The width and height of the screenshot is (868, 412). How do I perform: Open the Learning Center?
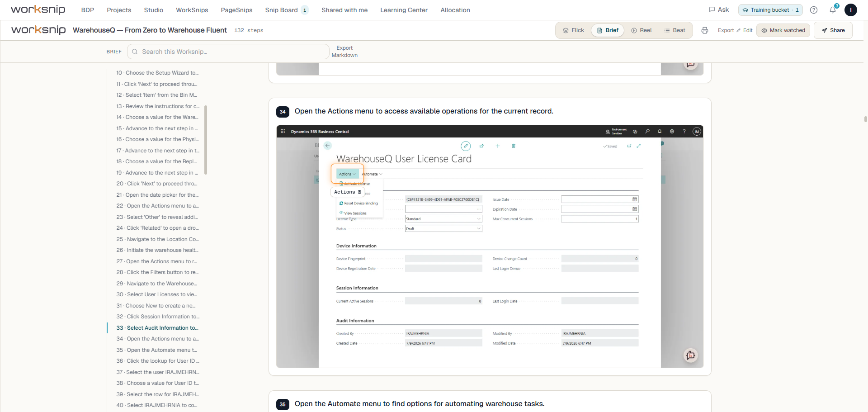pos(404,10)
